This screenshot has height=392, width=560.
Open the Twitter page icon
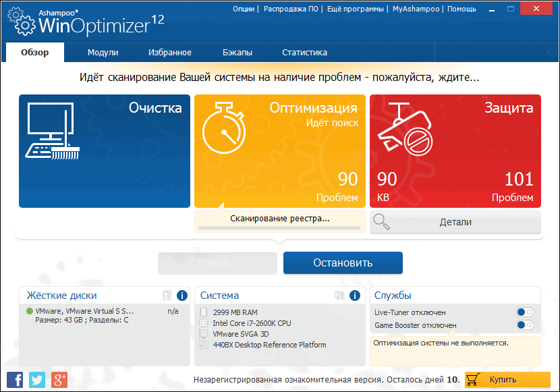37,380
